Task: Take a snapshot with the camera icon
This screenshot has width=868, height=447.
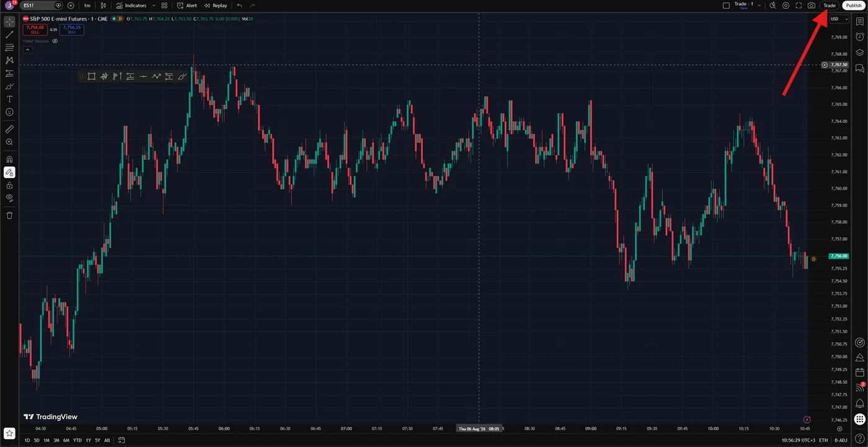Action: [x=812, y=5]
